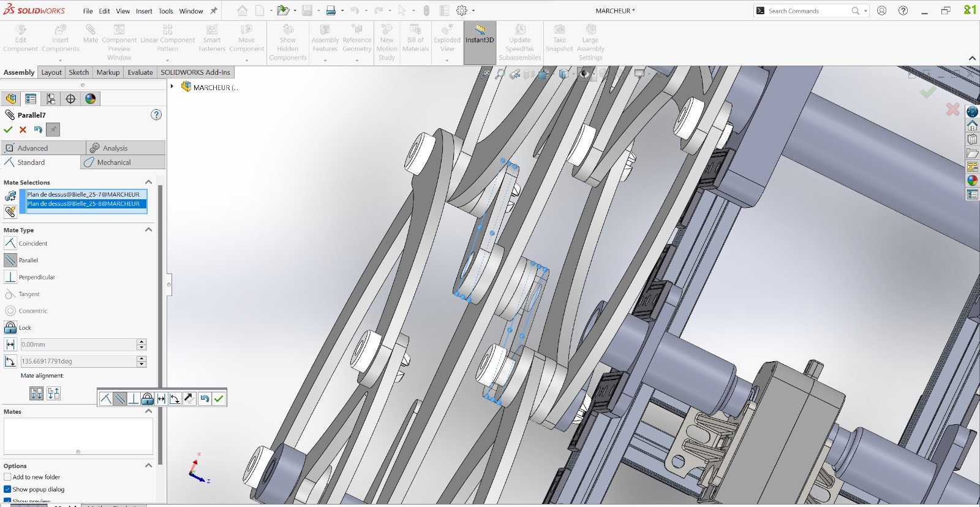Collapse the CommandManager ribbon chevron

click(x=972, y=58)
